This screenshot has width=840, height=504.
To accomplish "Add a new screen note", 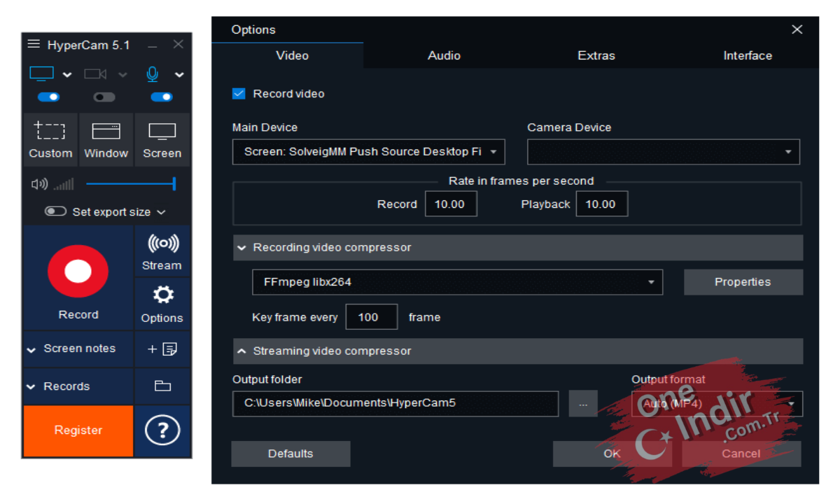I will pyautogui.click(x=162, y=349).
